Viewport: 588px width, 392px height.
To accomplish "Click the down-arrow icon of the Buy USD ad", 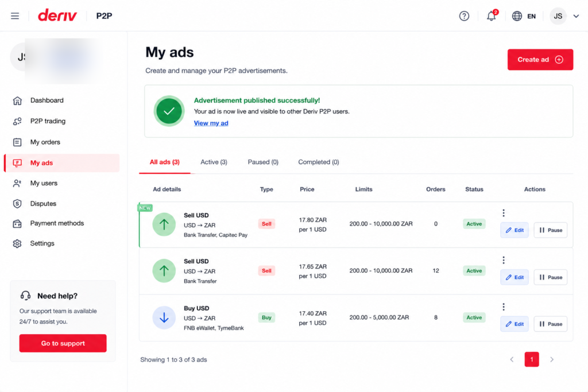I will click(x=164, y=318).
